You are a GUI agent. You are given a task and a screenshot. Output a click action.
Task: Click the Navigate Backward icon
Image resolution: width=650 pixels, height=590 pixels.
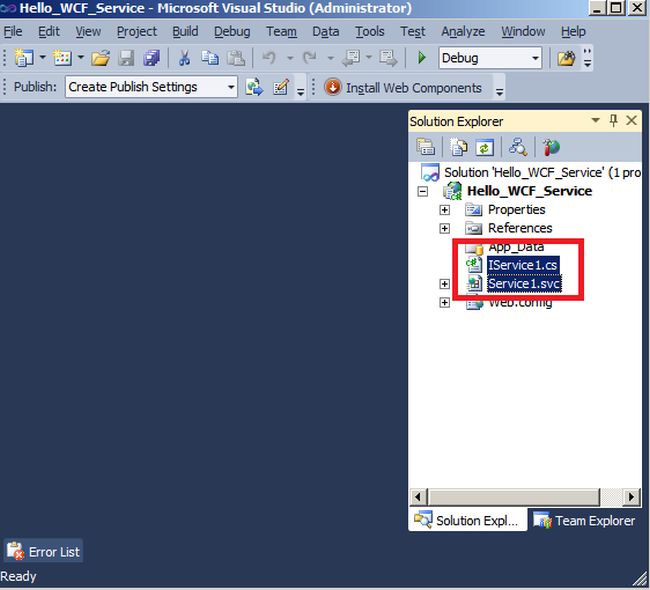pos(351,58)
